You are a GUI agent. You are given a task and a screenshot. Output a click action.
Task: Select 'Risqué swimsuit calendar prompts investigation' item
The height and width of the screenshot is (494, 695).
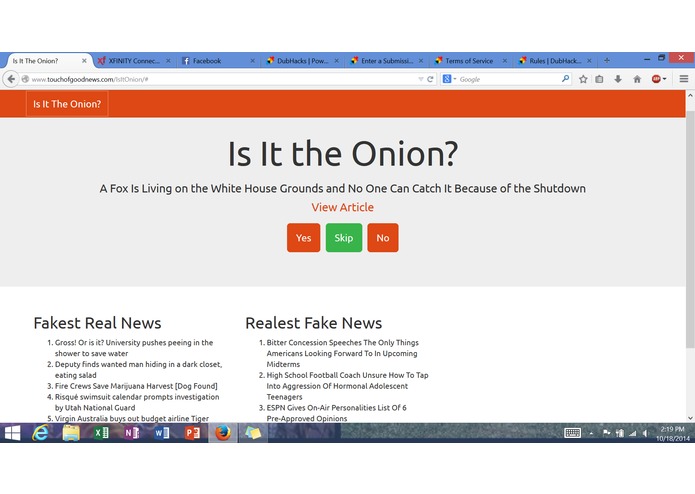(x=137, y=402)
